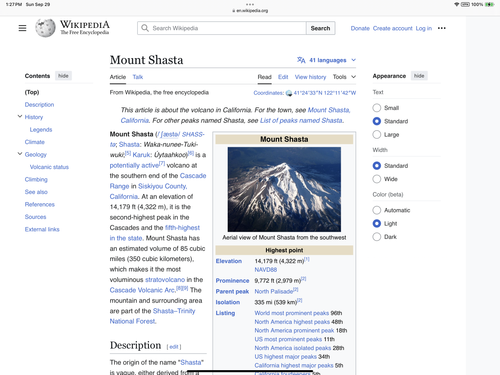Open List of peaks named Shasta link
The height and width of the screenshot is (375, 500).
click(301, 120)
